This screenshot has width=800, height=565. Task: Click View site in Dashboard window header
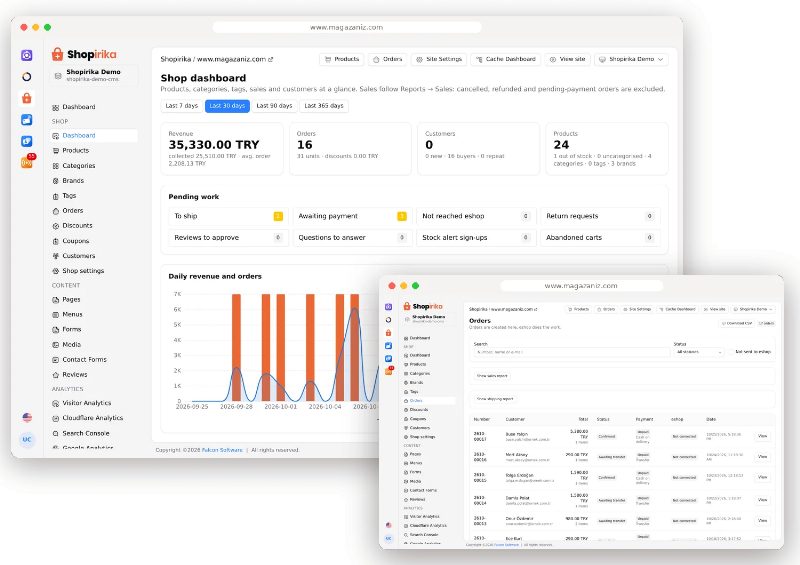pyautogui.click(x=567, y=59)
